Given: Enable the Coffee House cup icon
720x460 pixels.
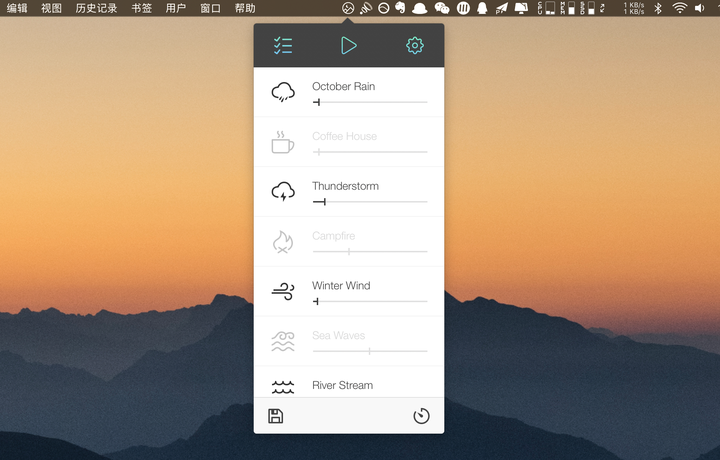Looking at the screenshot, I should pyautogui.click(x=283, y=142).
